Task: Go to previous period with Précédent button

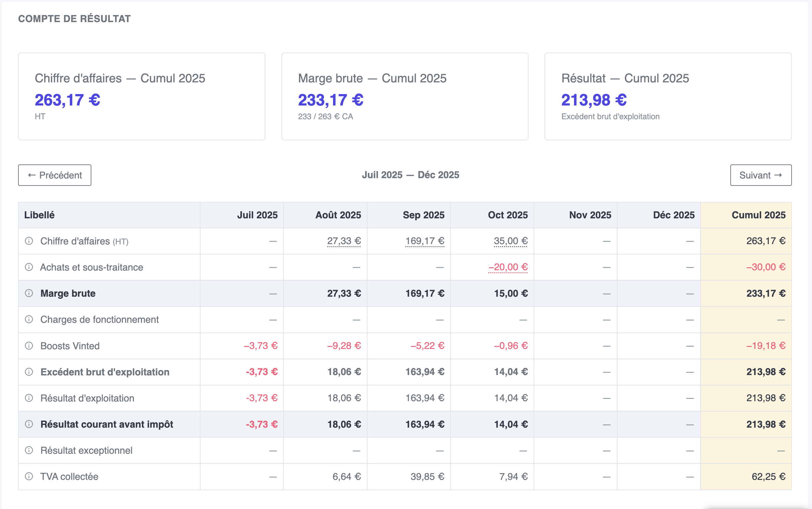Action: pos(55,175)
